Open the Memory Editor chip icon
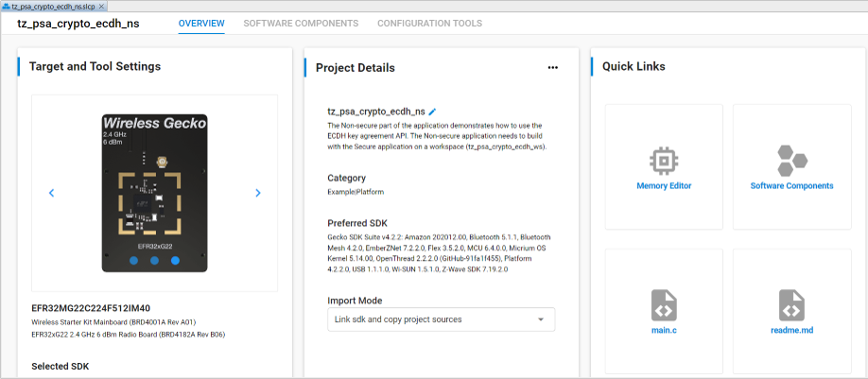The image size is (868, 379). pyautogui.click(x=664, y=160)
